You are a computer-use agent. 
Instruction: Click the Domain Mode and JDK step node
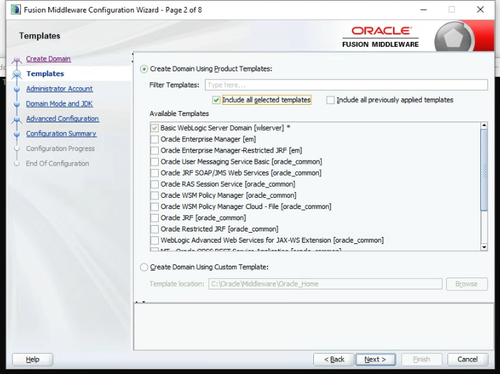[17, 104]
